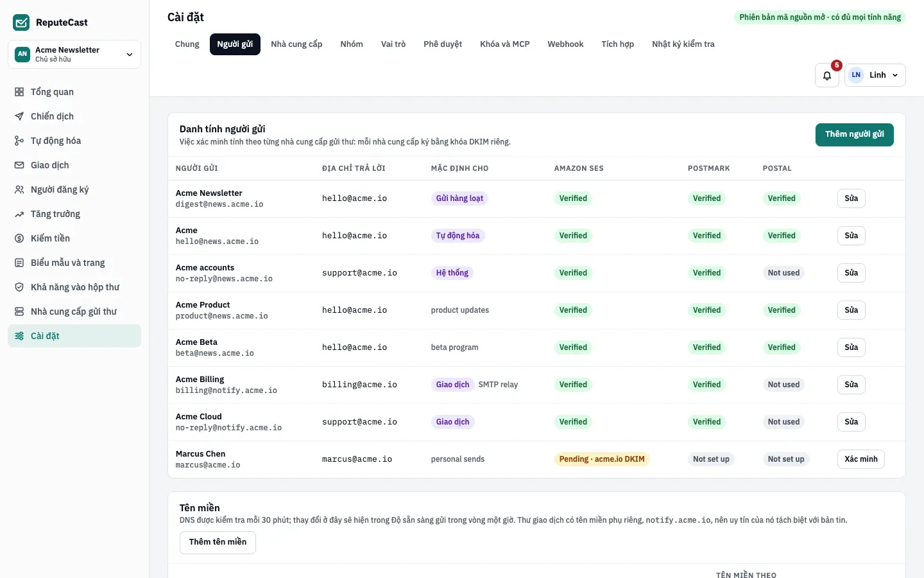Open the Linh user menu
The image size is (924, 578).
pyautogui.click(x=875, y=75)
